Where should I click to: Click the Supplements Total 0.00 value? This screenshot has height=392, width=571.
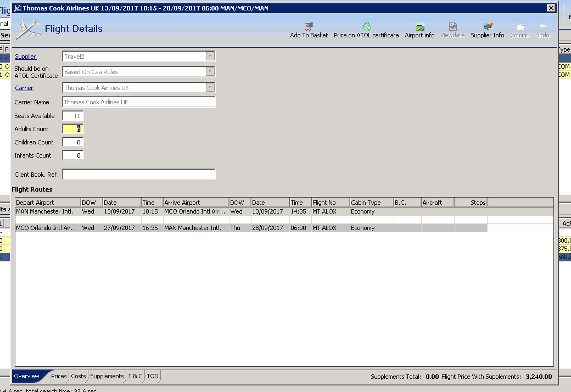(432, 377)
